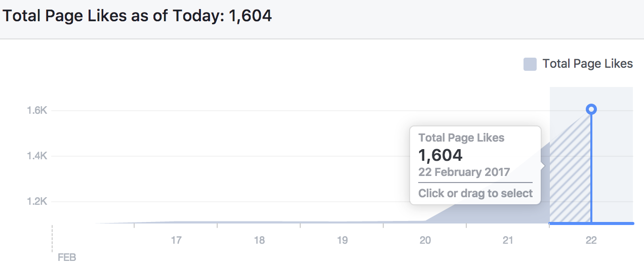The height and width of the screenshot is (269, 644).
Task: Click the data point marker for 22 February
Action: [x=591, y=109]
